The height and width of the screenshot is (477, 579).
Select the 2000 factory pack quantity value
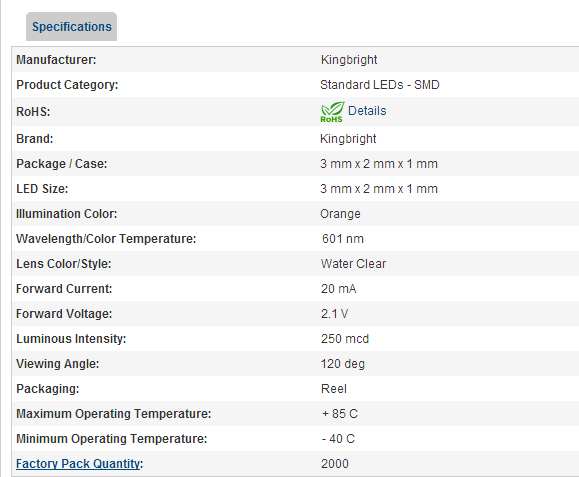[335, 464]
